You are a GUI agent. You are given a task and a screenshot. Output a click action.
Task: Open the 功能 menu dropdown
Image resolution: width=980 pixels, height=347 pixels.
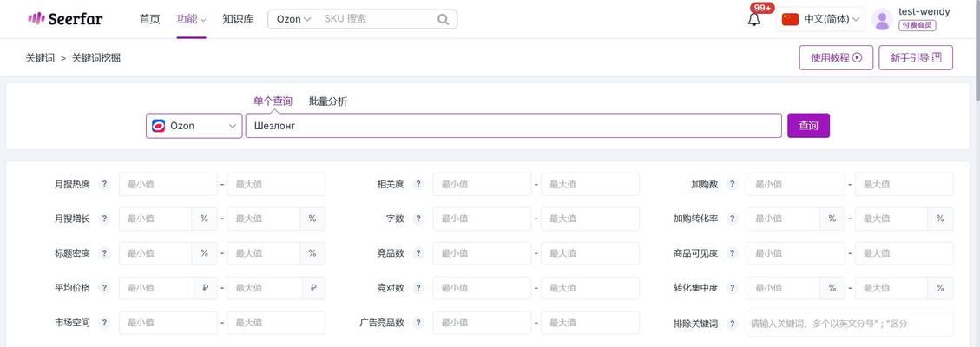click(x=191, y=19)
